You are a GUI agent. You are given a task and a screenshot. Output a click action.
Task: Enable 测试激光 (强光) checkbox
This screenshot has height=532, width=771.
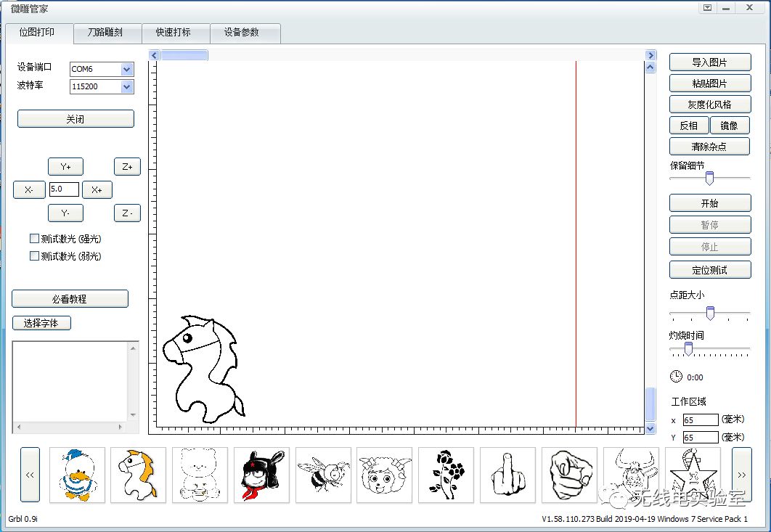click(34, 238)
